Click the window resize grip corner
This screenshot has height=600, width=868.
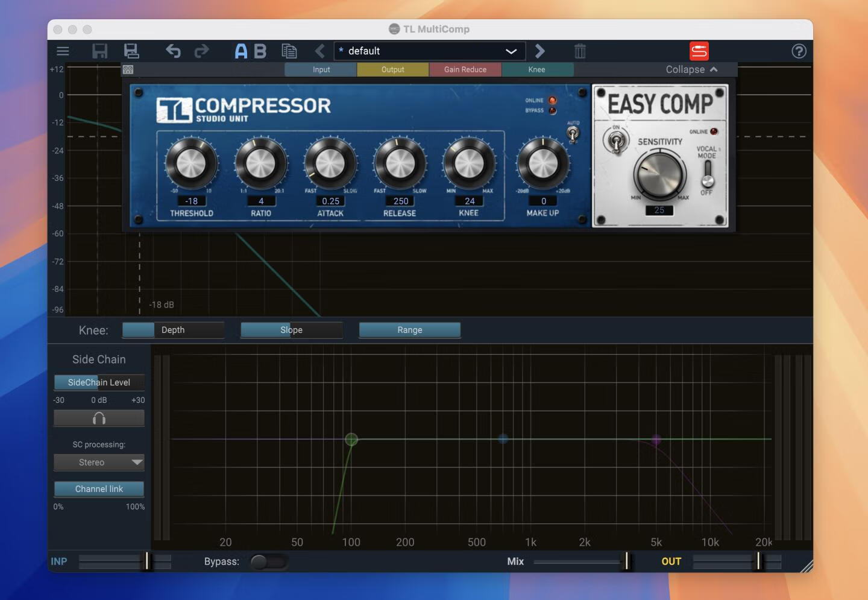tap(806, 566)
